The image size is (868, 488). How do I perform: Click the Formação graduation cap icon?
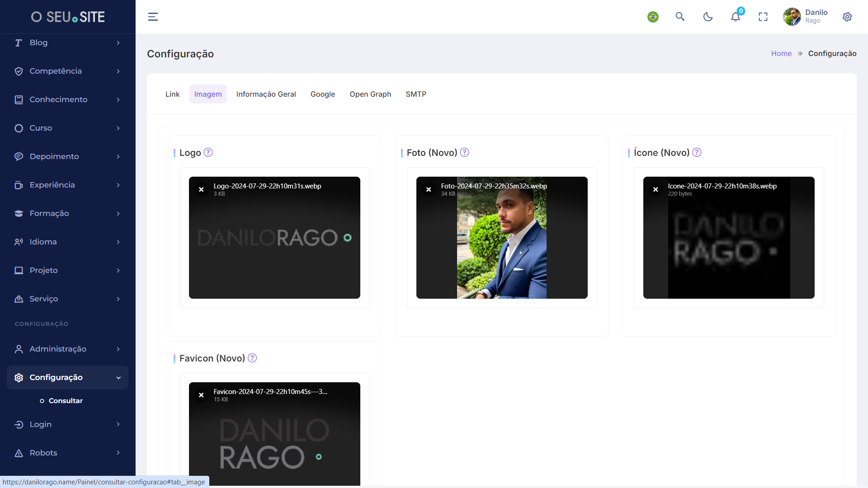19,213
